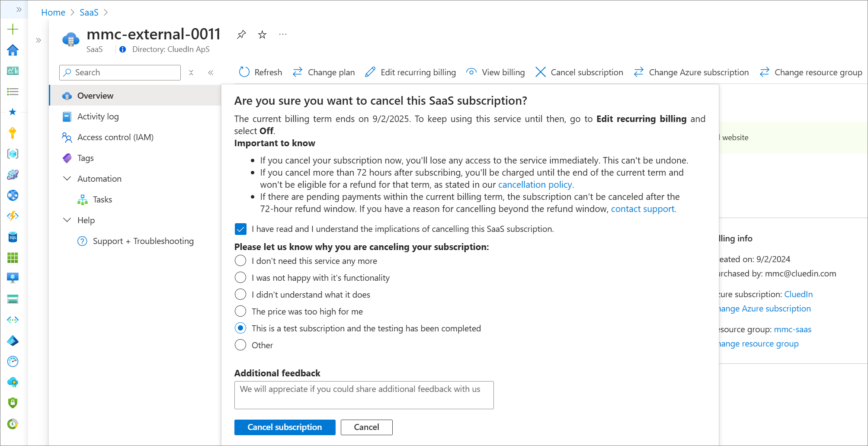Select the 'Other' cancellation reason

(x=240, y=345)
